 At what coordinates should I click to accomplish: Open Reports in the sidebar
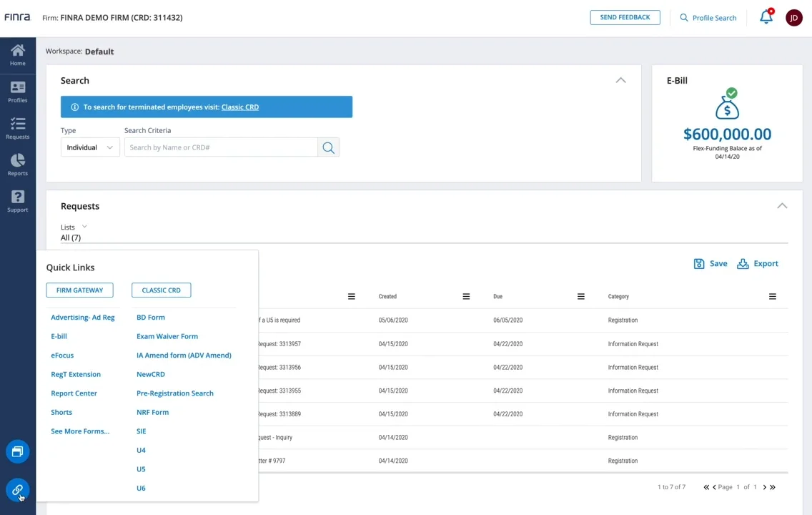(x=18, y=165)
